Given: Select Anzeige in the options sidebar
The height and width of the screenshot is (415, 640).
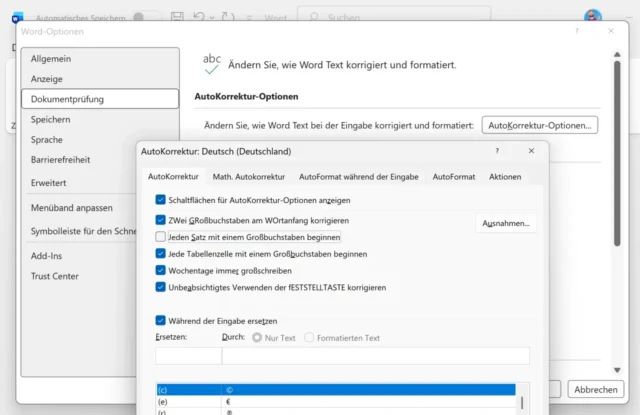Looking at the screenshot, I should pos(100,79).
